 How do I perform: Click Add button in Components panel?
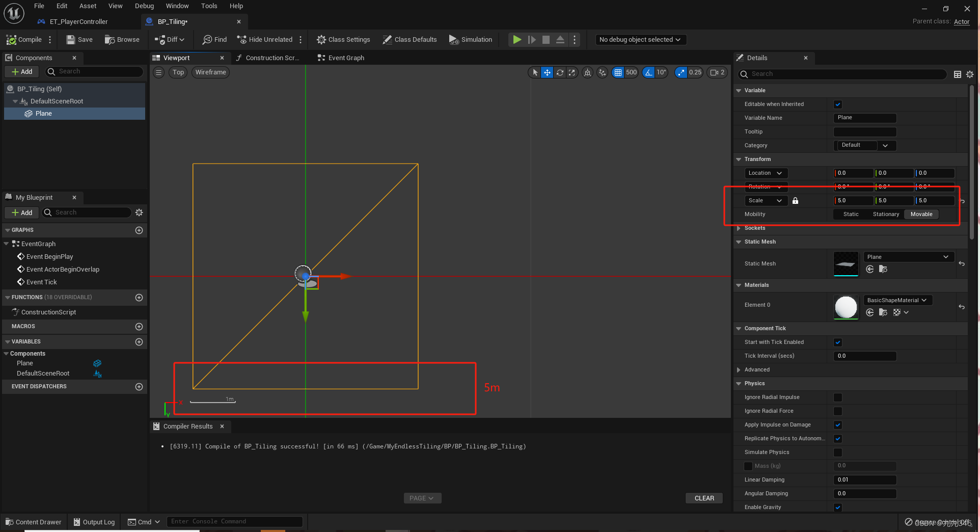pyautogui.click(x=22, y=72)
